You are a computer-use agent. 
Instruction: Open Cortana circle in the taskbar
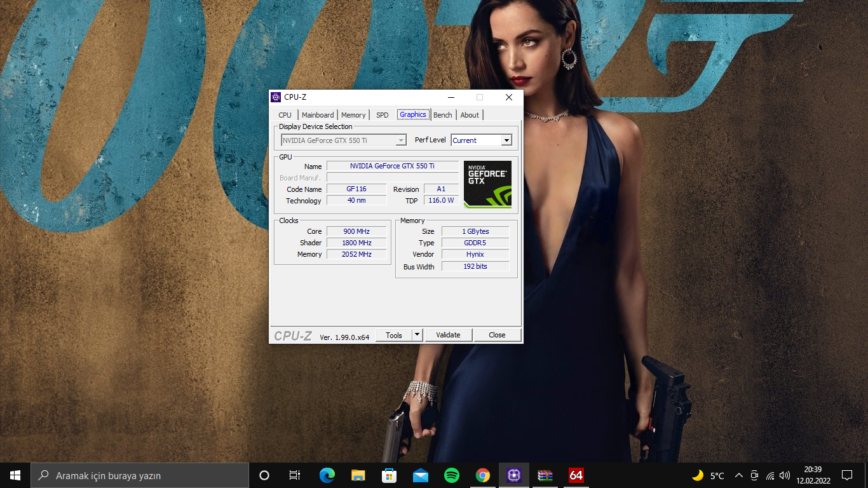point(264,475)
